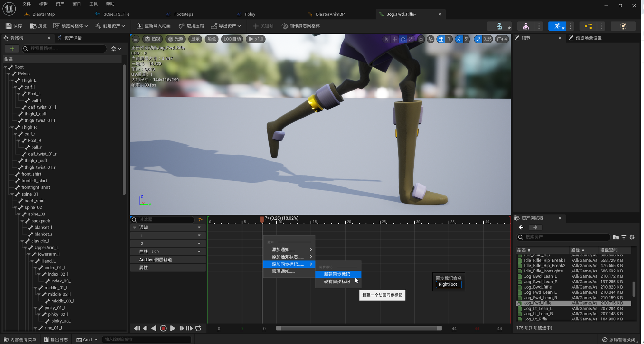Click the camera speed 4 control
The image size is (644, 344).
(502, 39)
